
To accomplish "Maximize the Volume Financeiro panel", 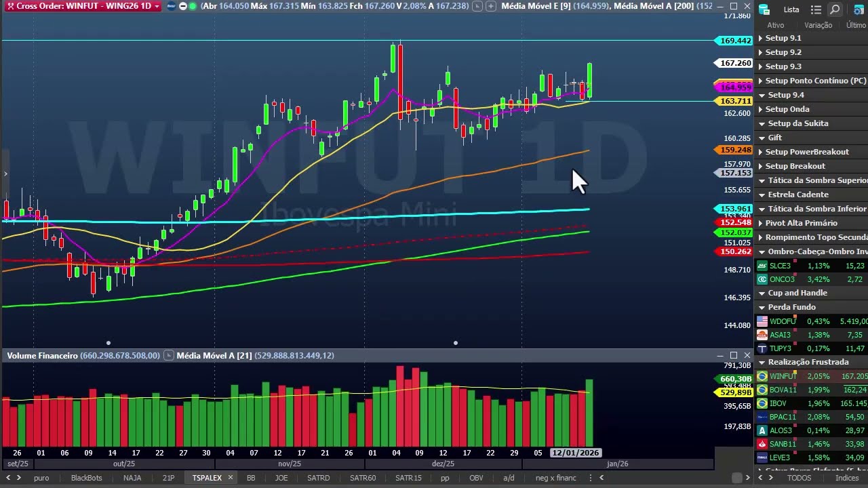I will [x=734, y=355].
